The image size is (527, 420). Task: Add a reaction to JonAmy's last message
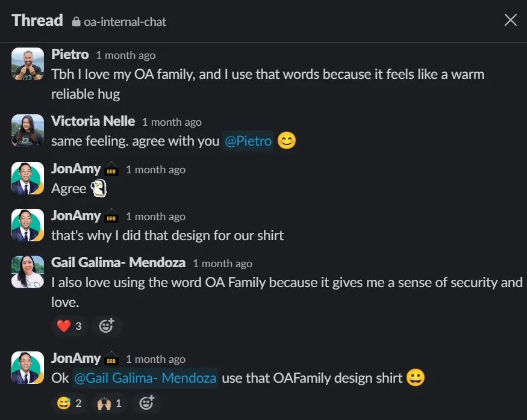click(146, 403)
